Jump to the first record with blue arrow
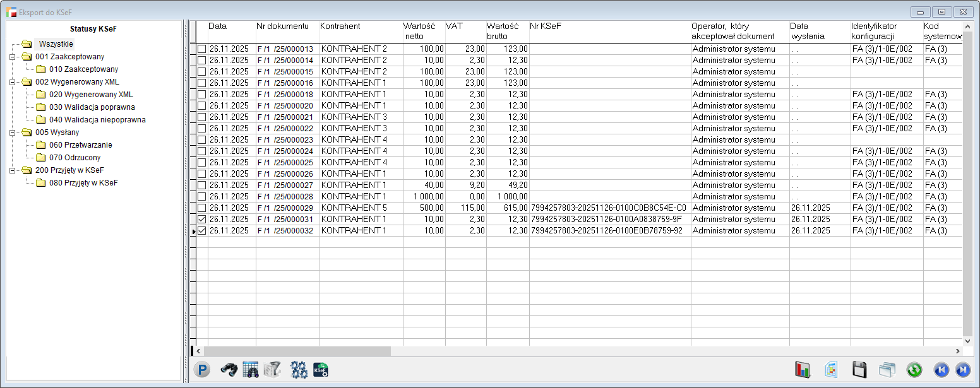 (x=941, y=370)
